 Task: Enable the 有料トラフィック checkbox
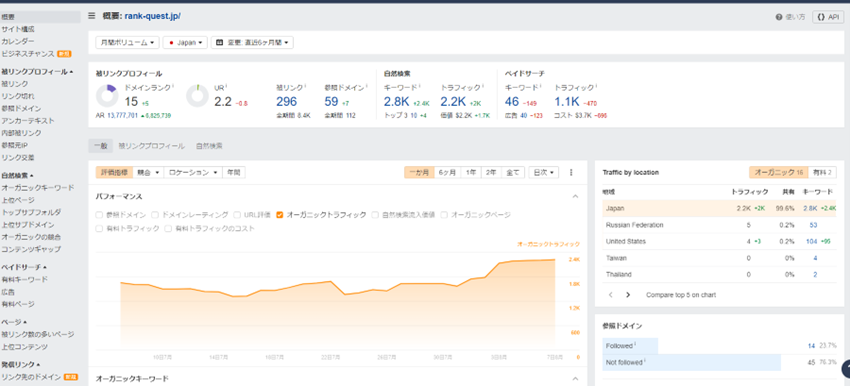tap(99, 229)
